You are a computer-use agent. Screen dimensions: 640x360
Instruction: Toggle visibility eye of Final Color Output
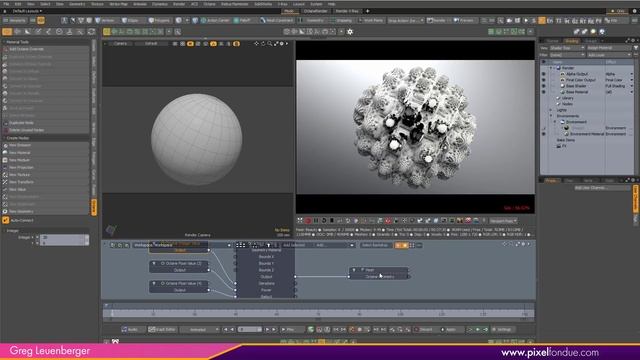click(x=543, y=80)
